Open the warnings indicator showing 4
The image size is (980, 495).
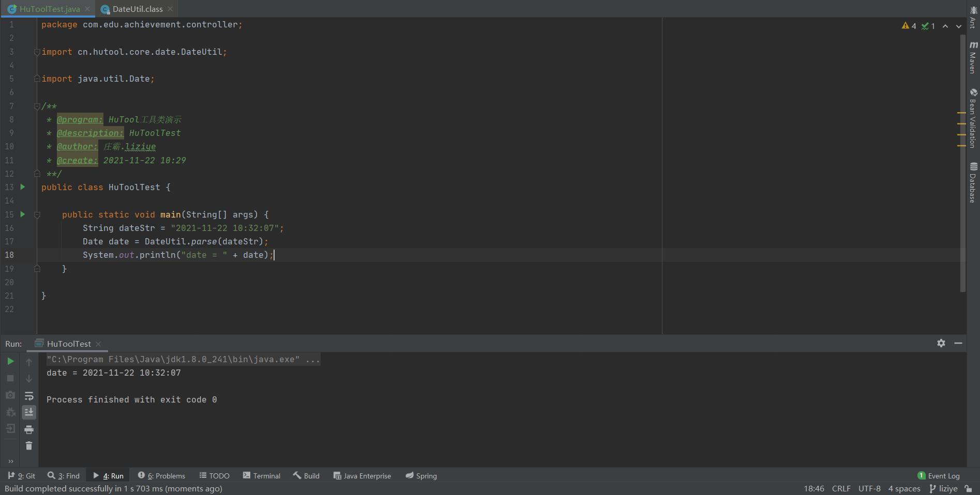click(x=909, y=26)
